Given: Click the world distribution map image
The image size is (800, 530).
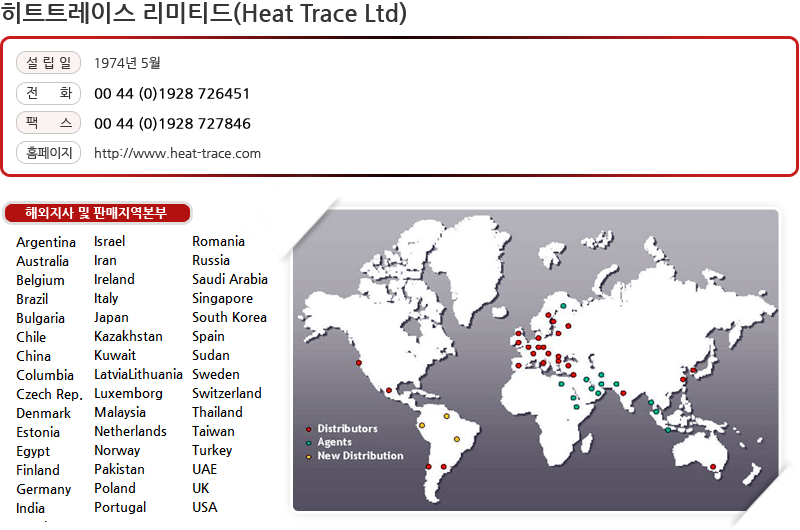Looking at the screenshot, I should click(536, 360).
